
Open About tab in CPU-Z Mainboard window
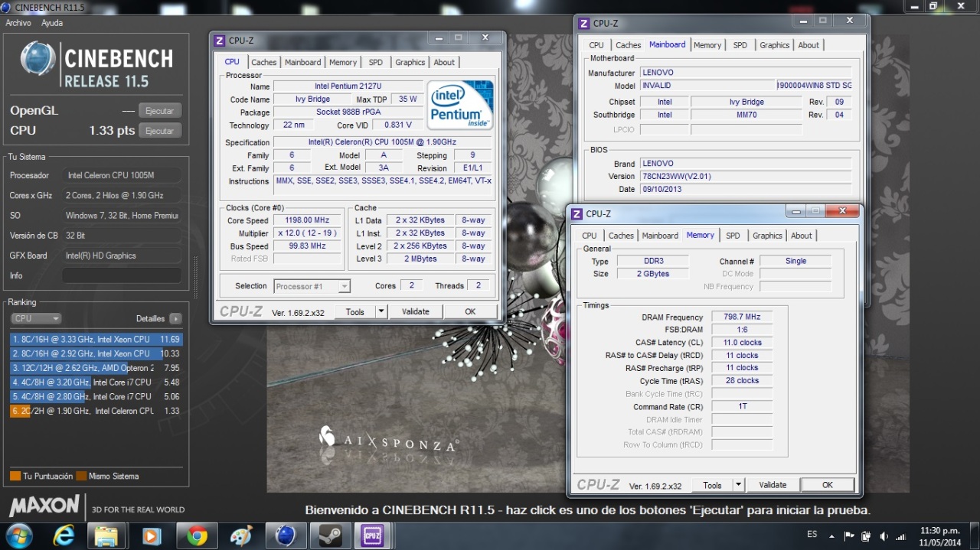click(808, 45)
